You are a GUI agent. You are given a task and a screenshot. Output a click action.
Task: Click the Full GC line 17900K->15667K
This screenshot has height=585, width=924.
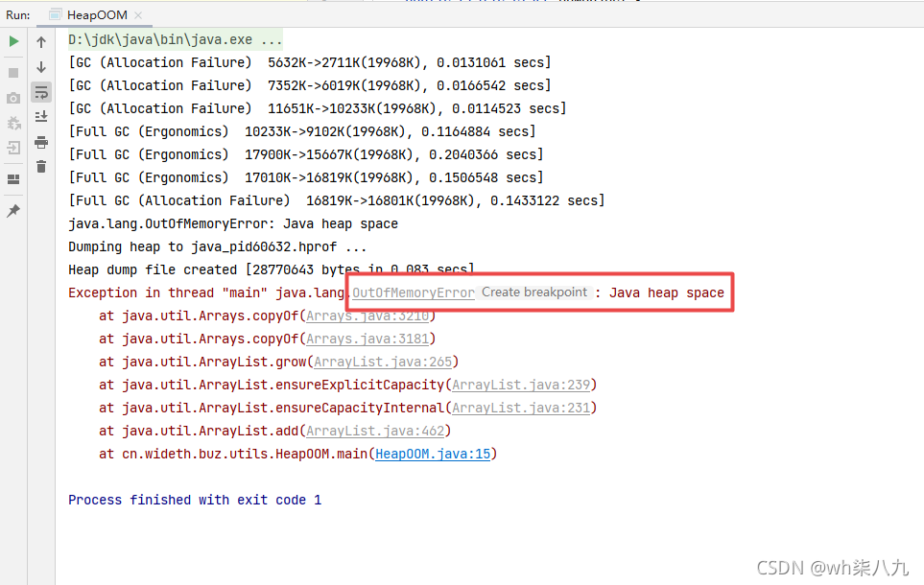tap(306, 154)
